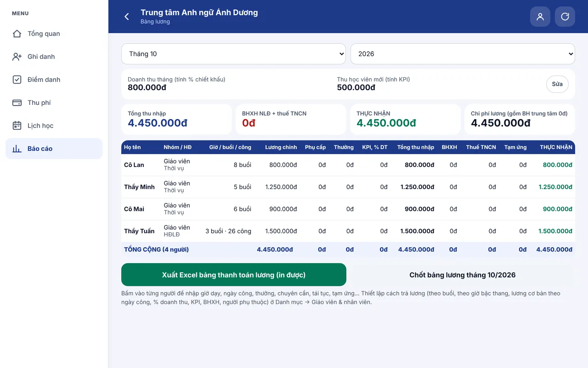Click the Lương chính column header
The width and height of the screenshot is (588, 368).
click(x=281, y=147)
